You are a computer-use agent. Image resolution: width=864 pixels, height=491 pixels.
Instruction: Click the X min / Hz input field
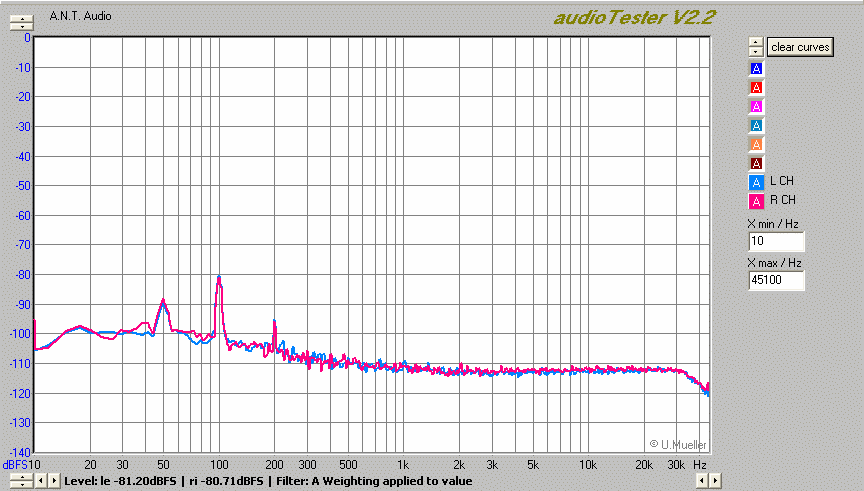coord(776,241)
